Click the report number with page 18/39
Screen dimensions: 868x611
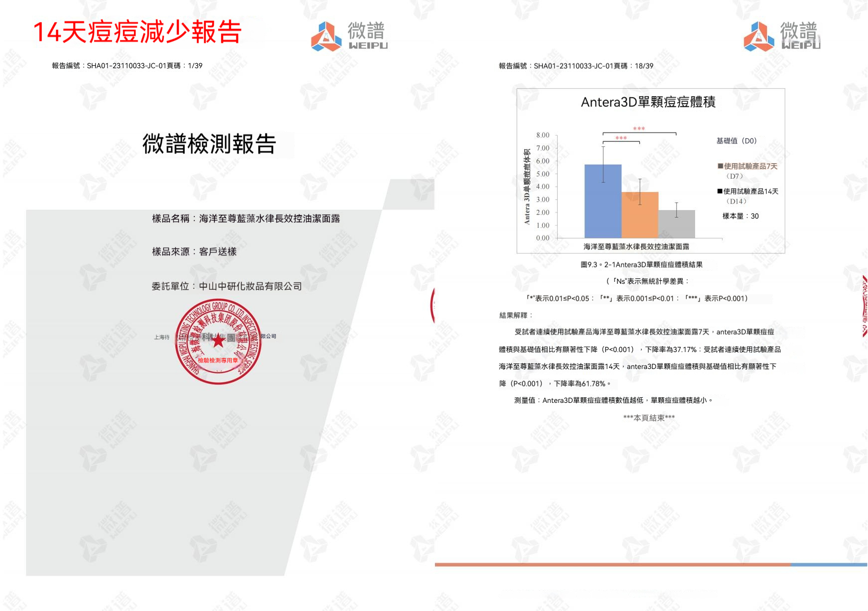point(576,66)
